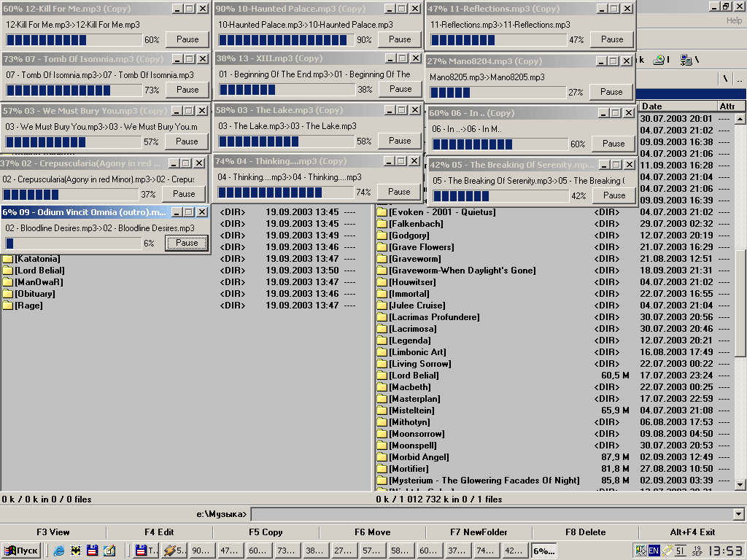
Task: Click the F8 Delete button
Action: (586, 532)
